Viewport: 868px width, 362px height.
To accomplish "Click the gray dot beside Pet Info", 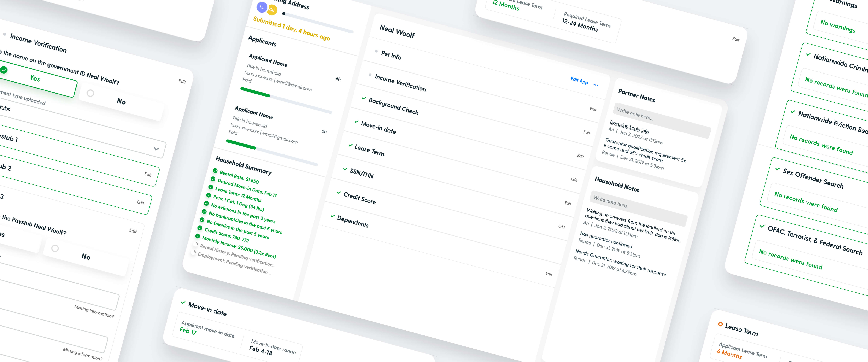I will pos(376,51).
